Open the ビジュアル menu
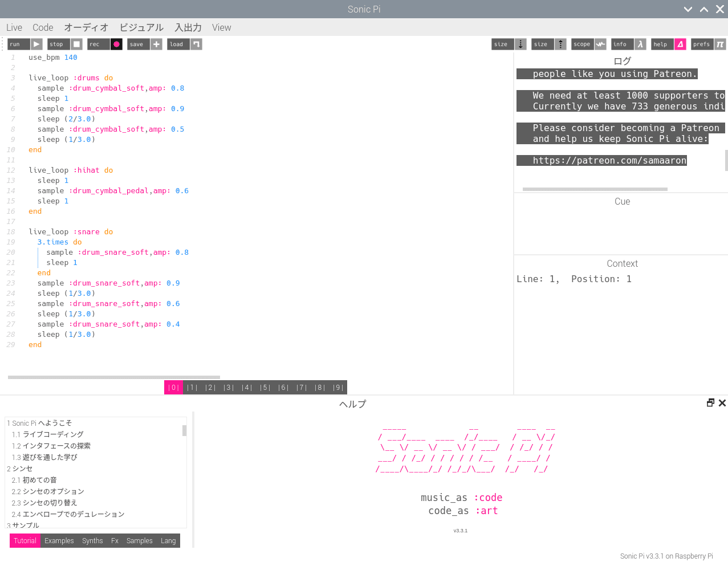This screenshot has height=562, width=728. coord(141,27)
